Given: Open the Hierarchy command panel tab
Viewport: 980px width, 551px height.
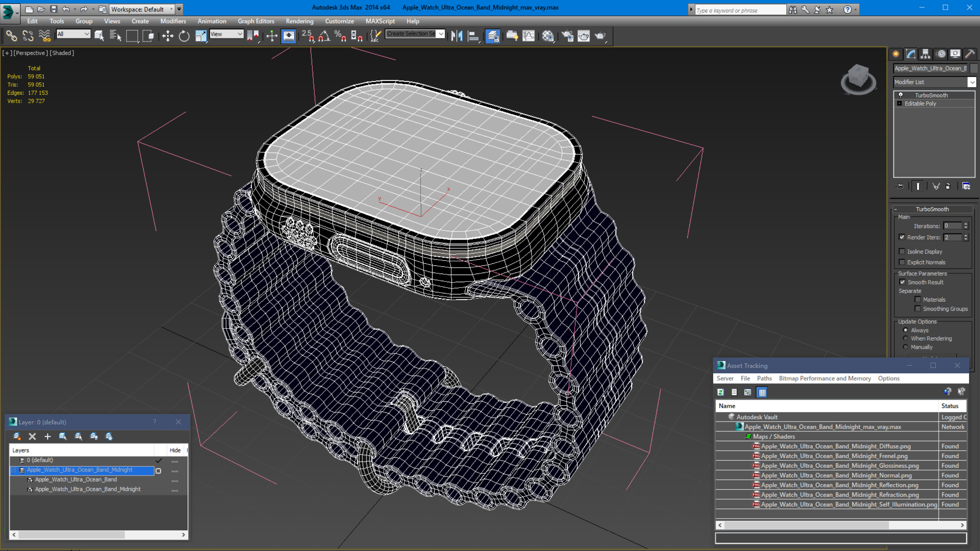Looking at the screenshot, I should [926, 54].
